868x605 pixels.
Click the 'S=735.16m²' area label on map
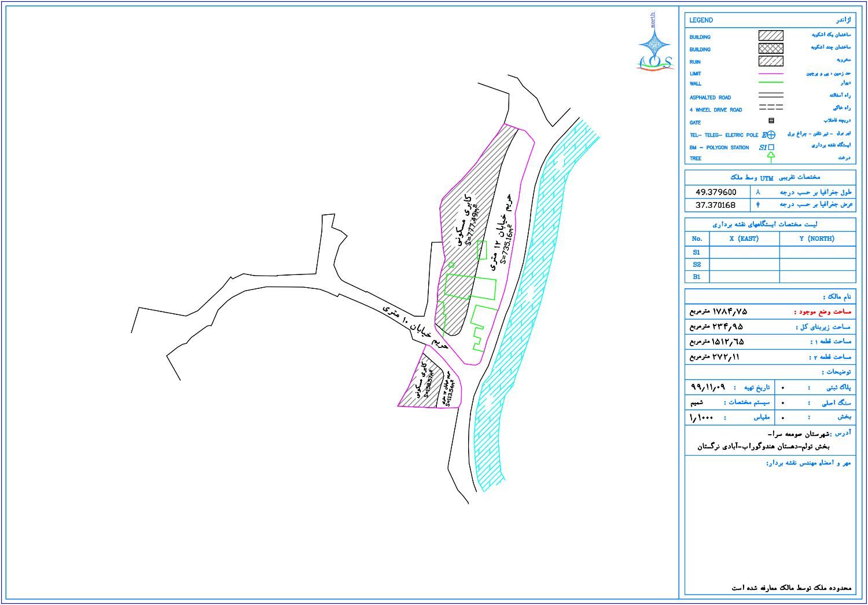click(x=506, y=243)
